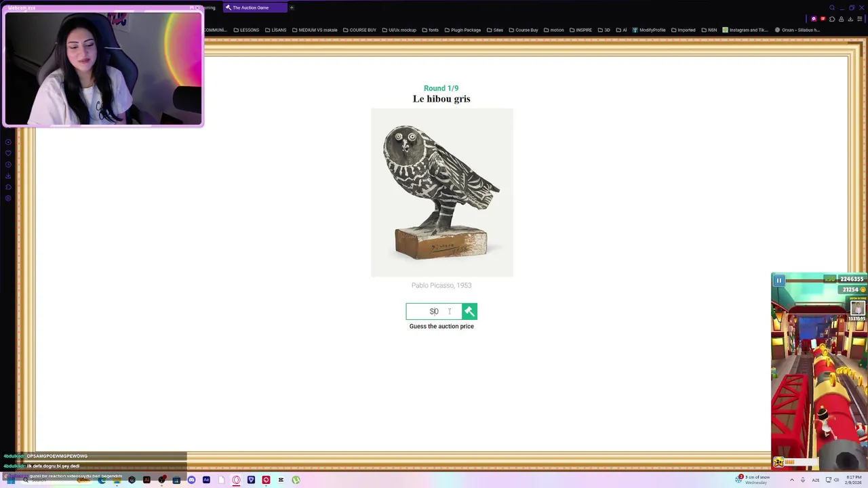Pause the Subway Surfers game overlay
The height and width of the screenshot is (488, 868).
(778, 280)
